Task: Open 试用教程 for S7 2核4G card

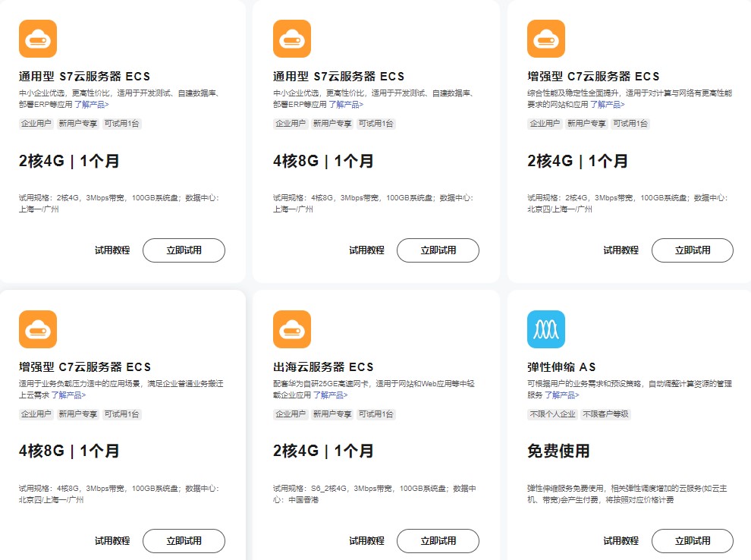Action: (112, 250)
